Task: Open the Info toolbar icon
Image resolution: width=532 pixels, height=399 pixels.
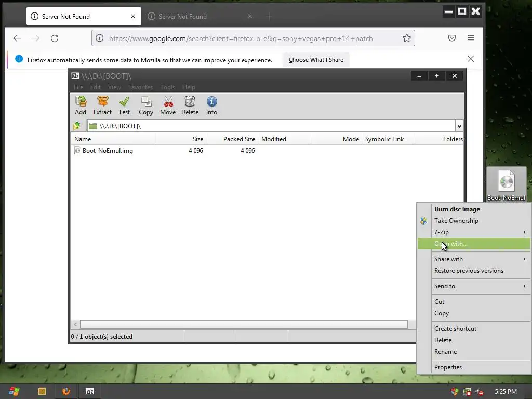Action: point(211,101)
